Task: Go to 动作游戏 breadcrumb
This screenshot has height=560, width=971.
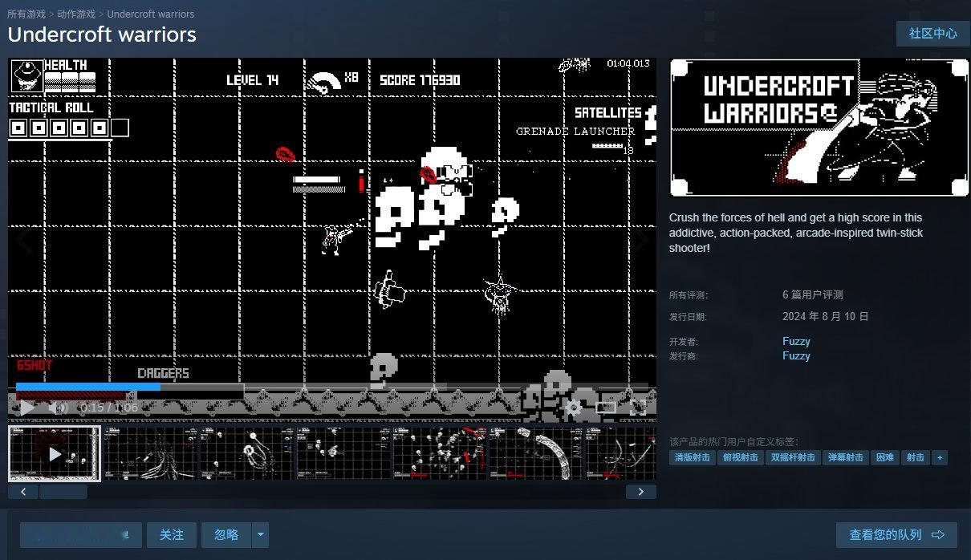Action: [x=76, y=14]
